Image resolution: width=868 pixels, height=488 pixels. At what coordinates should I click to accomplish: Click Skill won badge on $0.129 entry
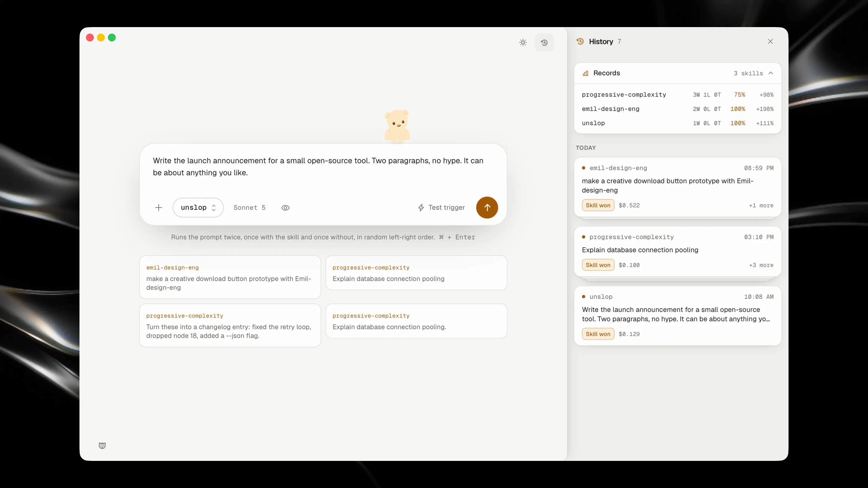coord(598,334)
